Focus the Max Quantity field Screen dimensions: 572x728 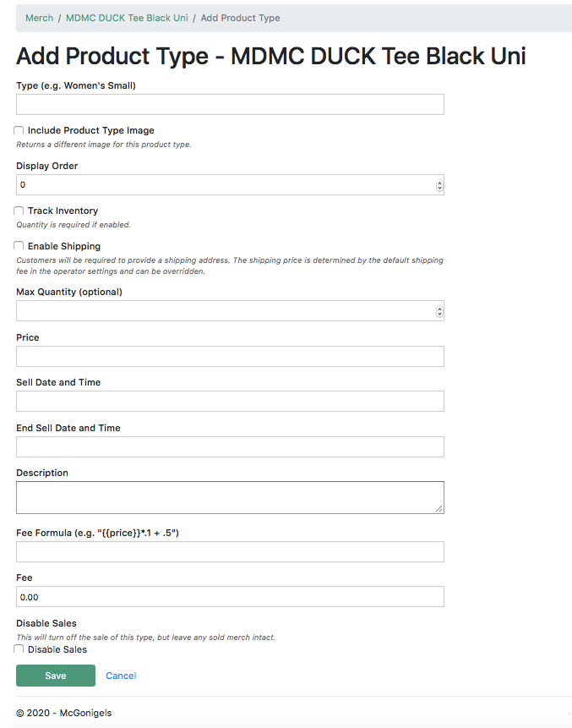tap(224, 311)
